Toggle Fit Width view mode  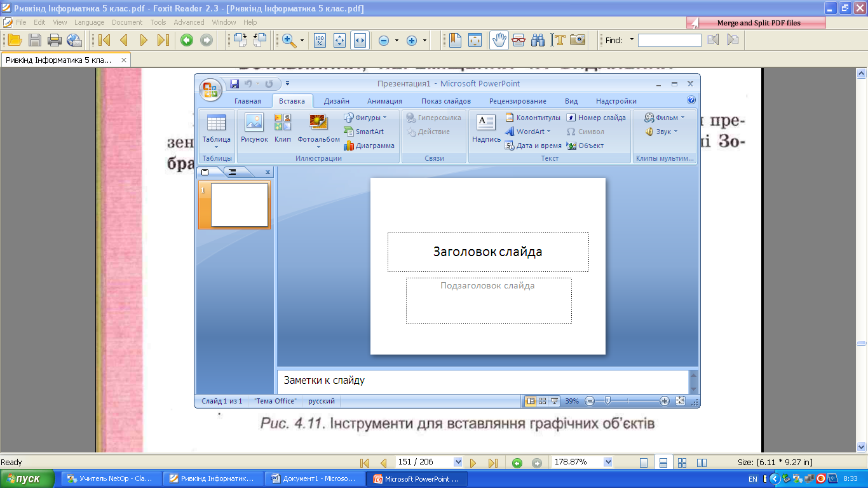(360, 40)
